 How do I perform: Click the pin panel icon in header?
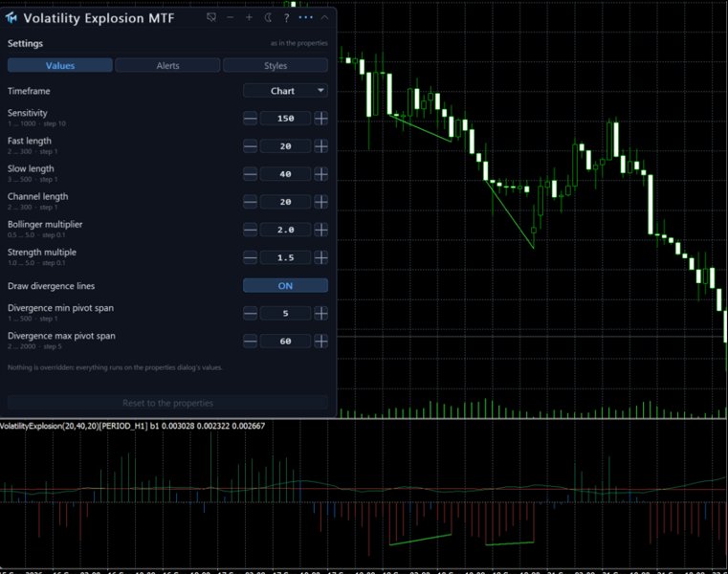pyautogui.click(x=211, y=17)
